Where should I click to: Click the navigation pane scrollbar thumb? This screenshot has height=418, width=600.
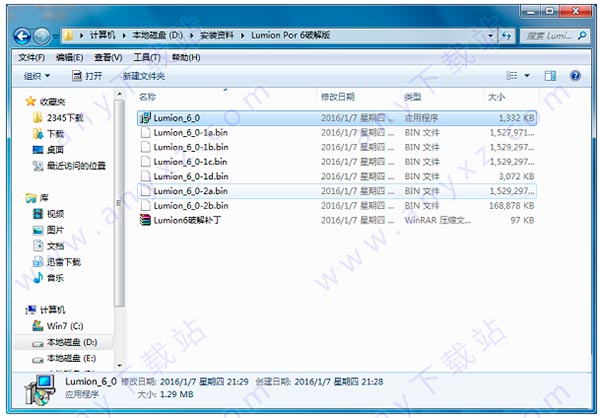119,203
